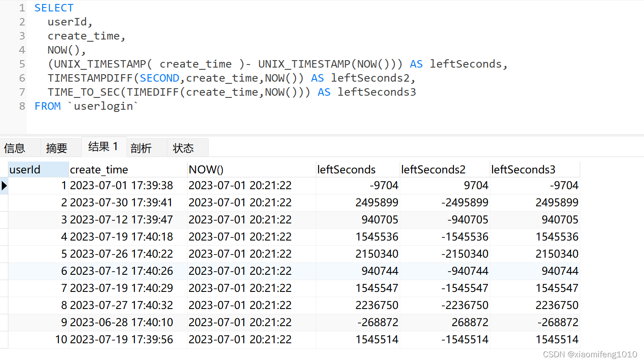This screenshot has height=363, width=644.
Task: Click the leftSeconds column header
Action: [358, 169]
